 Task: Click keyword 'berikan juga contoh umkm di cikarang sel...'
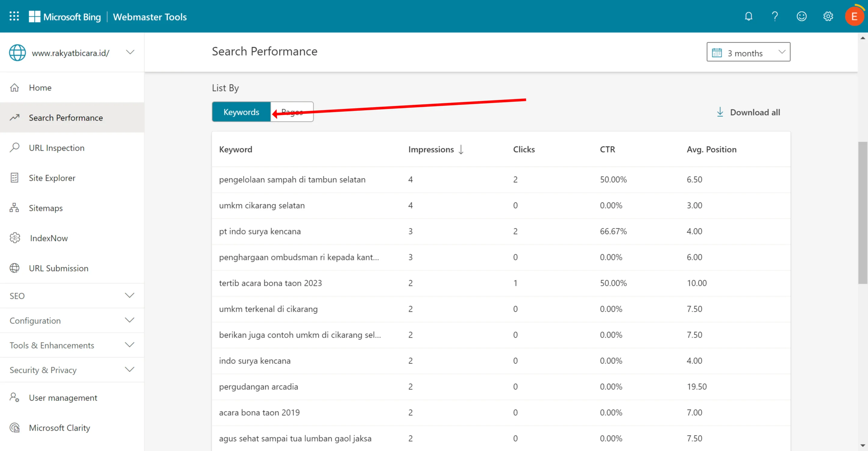coord(300,335)
